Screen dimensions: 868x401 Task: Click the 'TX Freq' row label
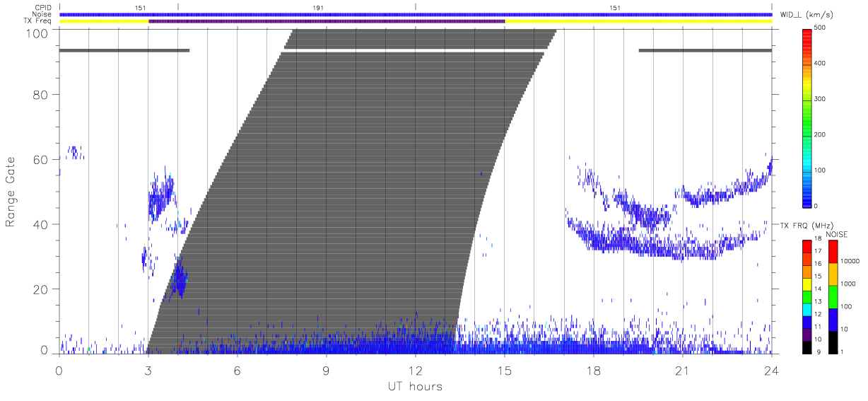38,21
